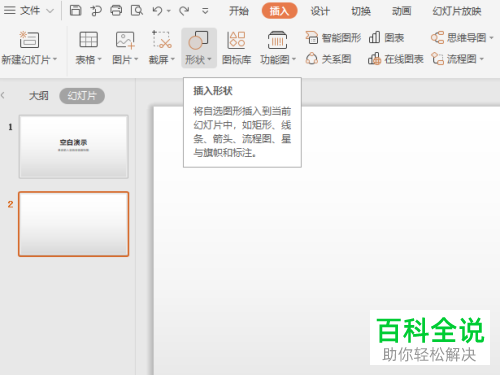Switch to the 动画 tab
500x375 pixels.
401,11
